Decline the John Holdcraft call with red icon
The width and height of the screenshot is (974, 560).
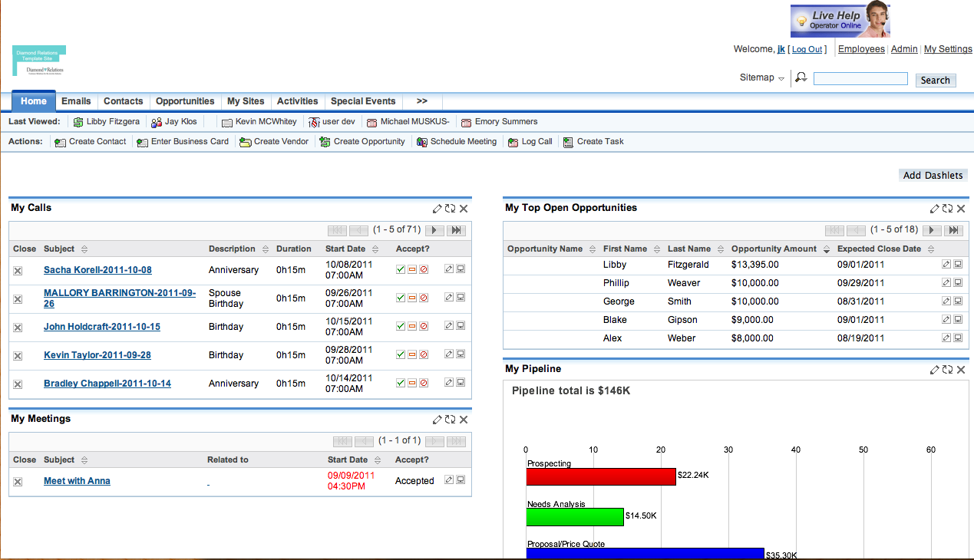(424, 327)
